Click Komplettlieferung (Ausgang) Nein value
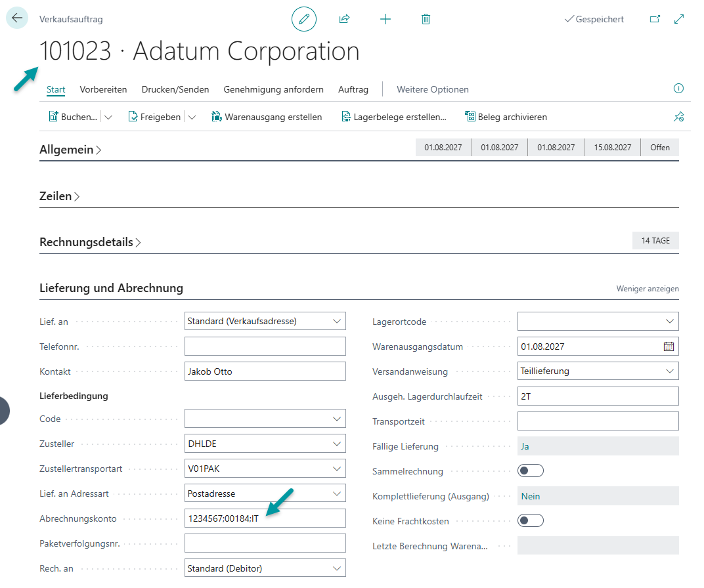Viewport: 704px width, 588px height. click(x=598, y=495)
